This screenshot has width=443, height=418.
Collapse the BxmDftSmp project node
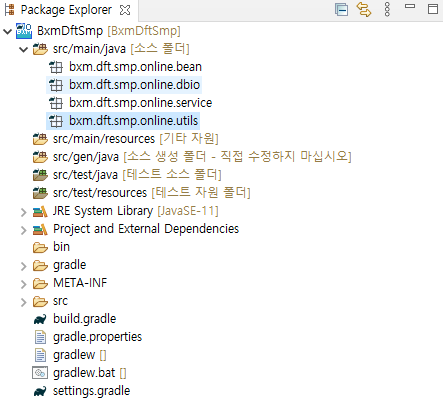click(7, 31)
